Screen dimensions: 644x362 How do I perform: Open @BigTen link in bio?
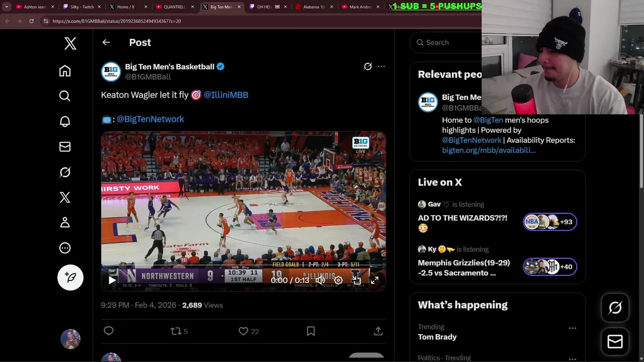tap(489, 120)
